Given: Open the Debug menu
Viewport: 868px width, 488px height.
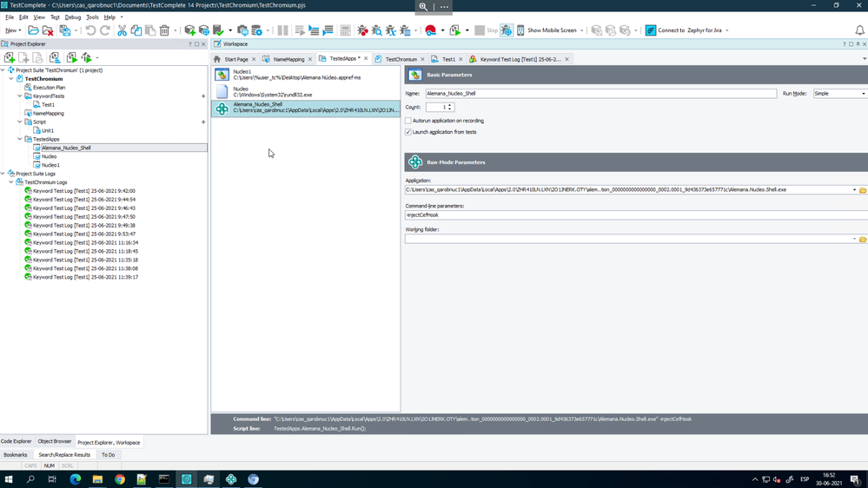Looking at the screenshot, I should click(73, 17).
